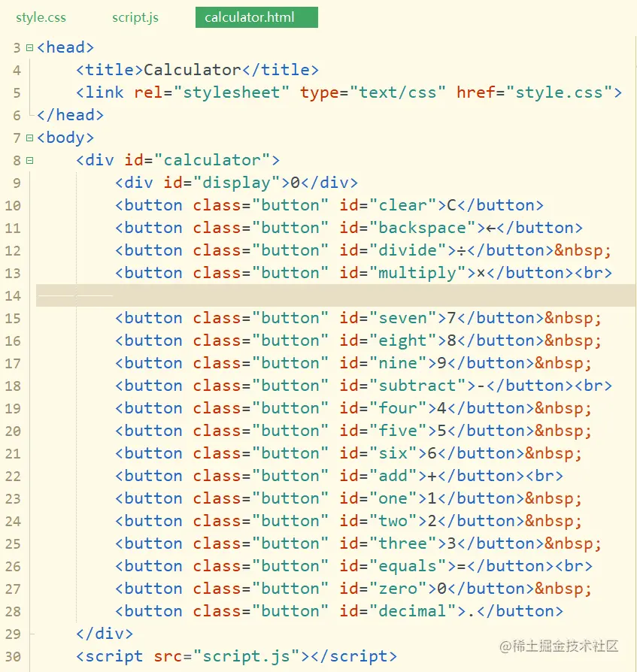The height and width of the screenshot is (672, 637).
Task: Collapse the head tag fold marker
Action: coord(29,47)
